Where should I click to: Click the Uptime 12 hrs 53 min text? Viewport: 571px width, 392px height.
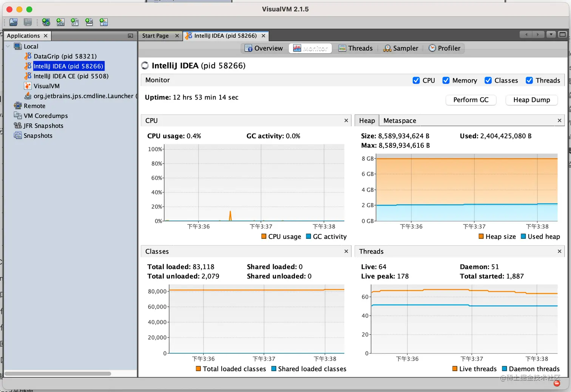[191, 97]
